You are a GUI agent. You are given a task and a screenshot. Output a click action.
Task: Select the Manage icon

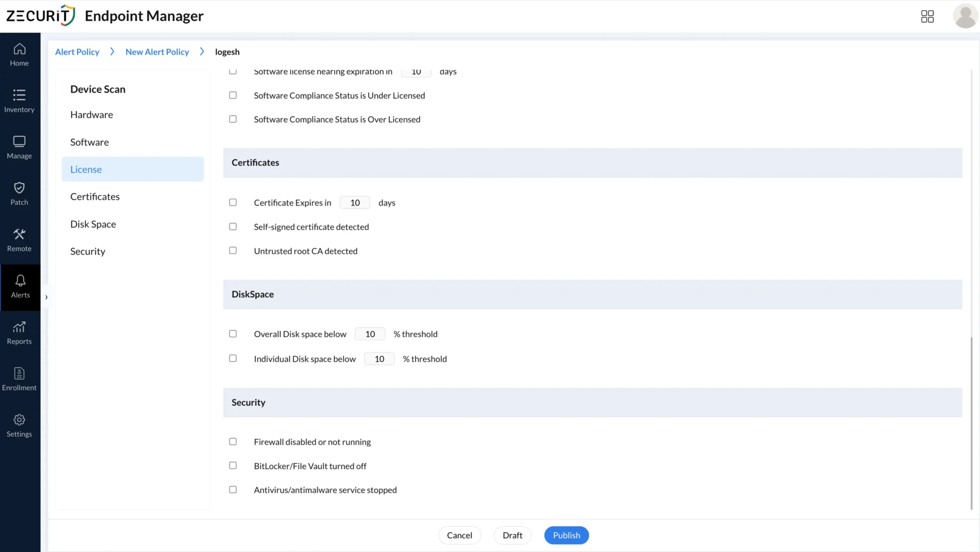coord(19,147)
